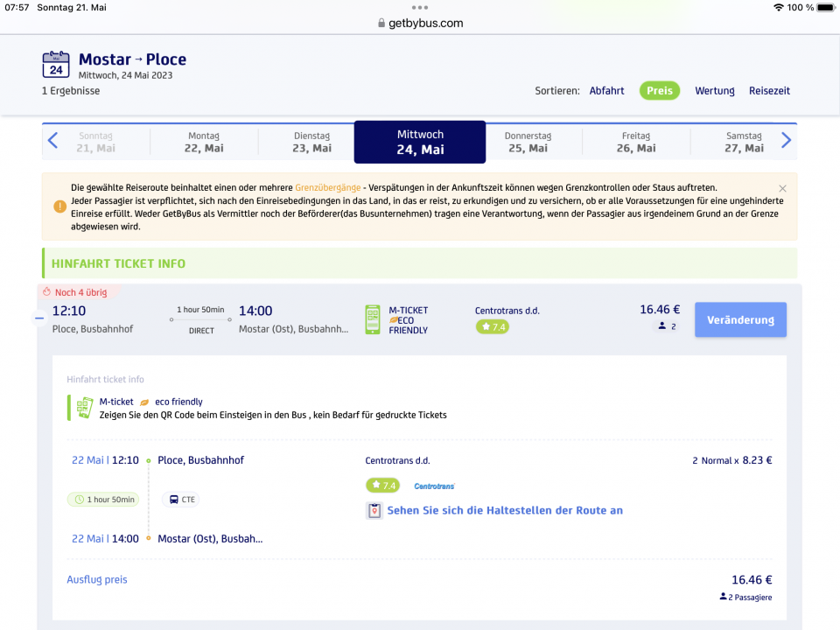Show next dates with right arrow

pyautogui.click(x=786, y=141)
